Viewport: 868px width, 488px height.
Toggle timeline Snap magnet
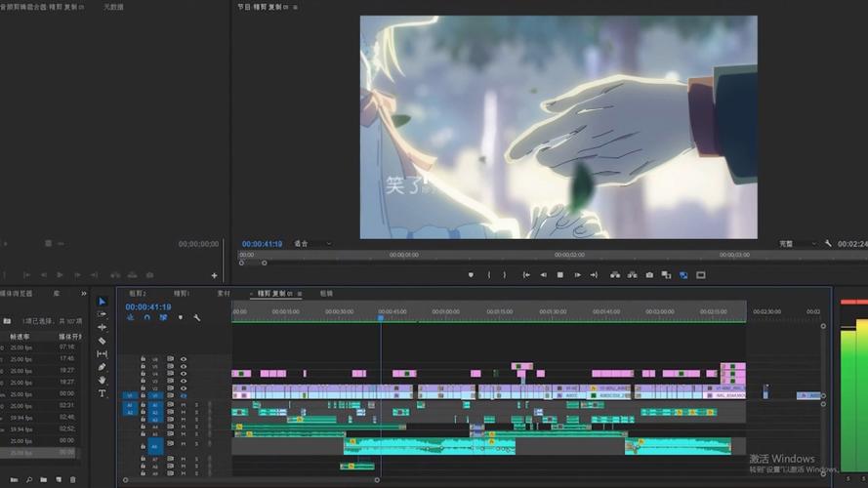[x=147, y=317]
